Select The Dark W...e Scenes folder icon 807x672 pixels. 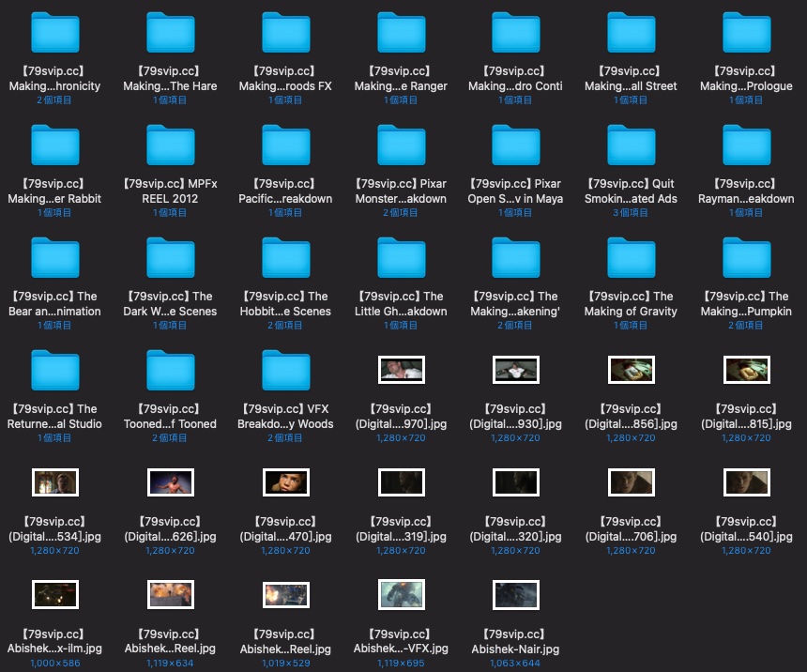[x=171, y=258]
